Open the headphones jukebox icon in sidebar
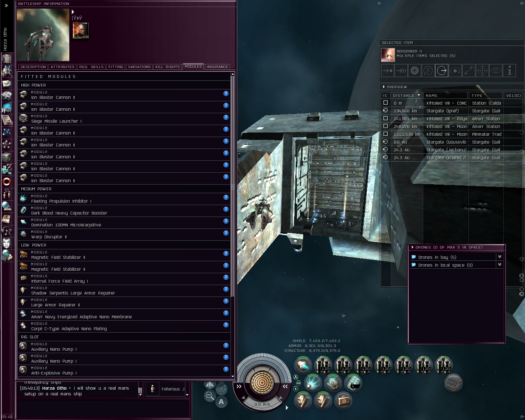 (x=7, y=231)
